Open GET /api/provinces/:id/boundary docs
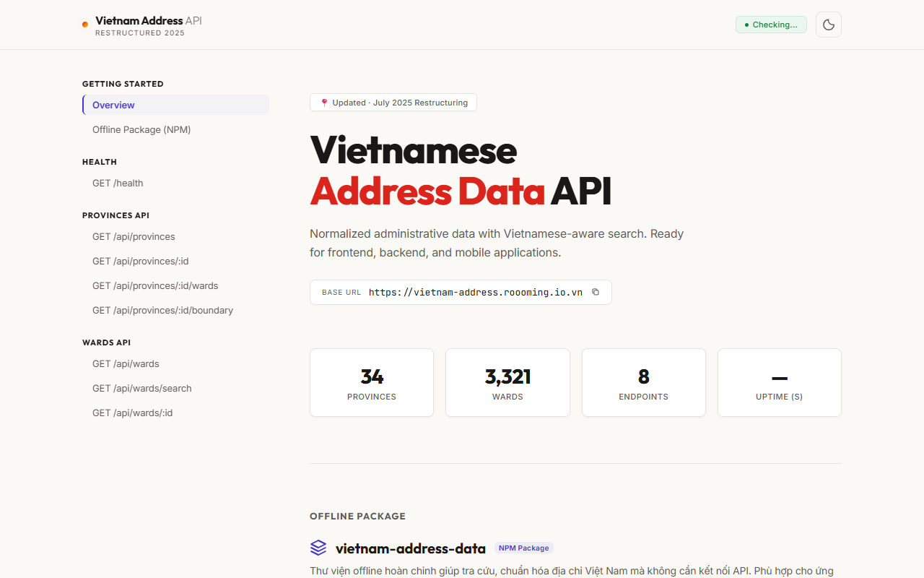Viewport: 924px width, 578px height. click(175, 310)
